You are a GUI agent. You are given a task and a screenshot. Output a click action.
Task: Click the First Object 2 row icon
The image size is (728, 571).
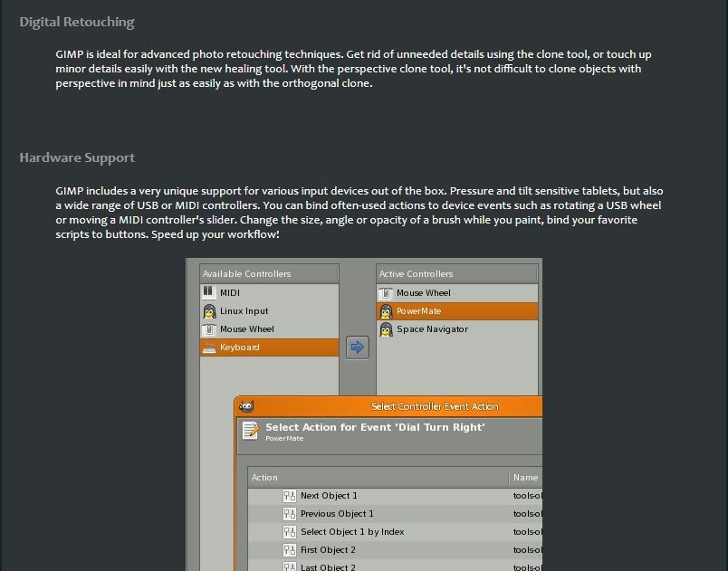click(x=289, y=550)
